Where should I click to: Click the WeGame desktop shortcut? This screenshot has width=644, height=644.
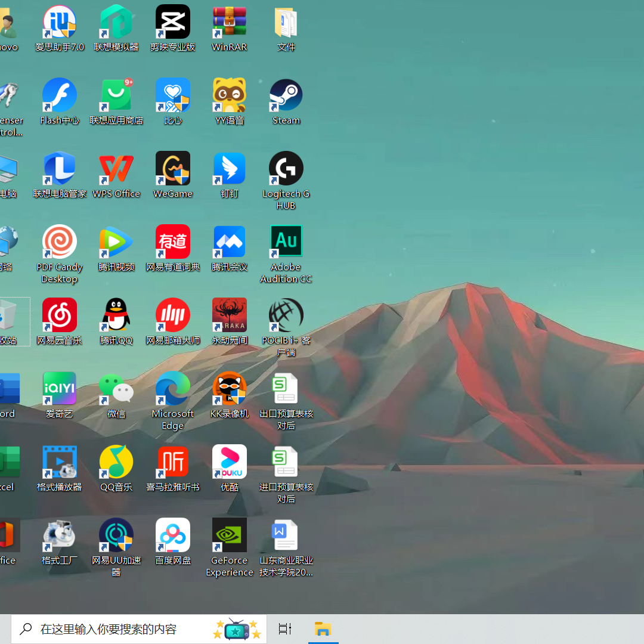coord(173,170)
